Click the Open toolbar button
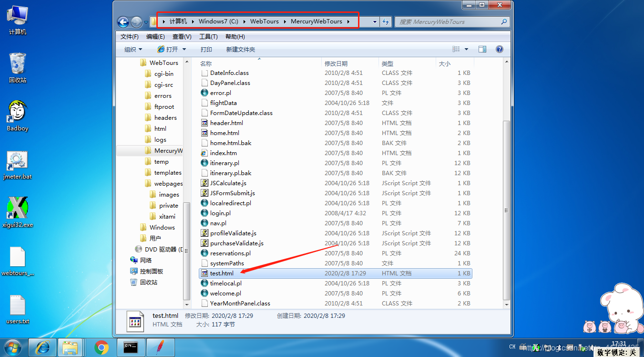The width and height of the screenshot is (644, 357). (168, 49)
